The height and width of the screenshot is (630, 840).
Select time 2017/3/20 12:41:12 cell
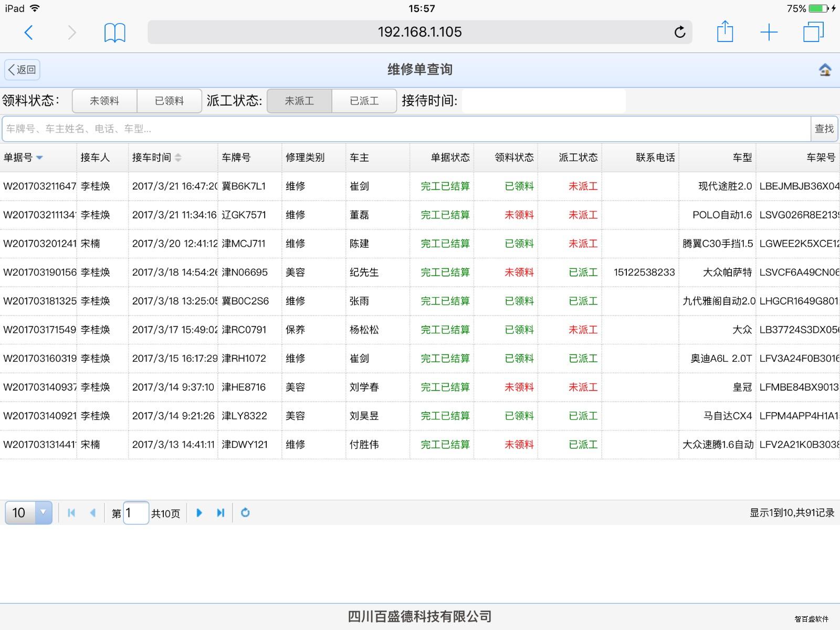(174, 244)
